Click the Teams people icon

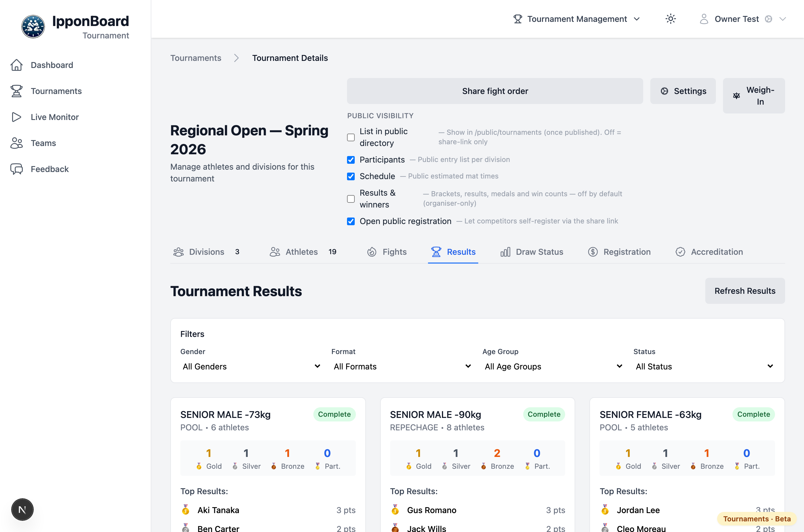click(x=16, y=143)
